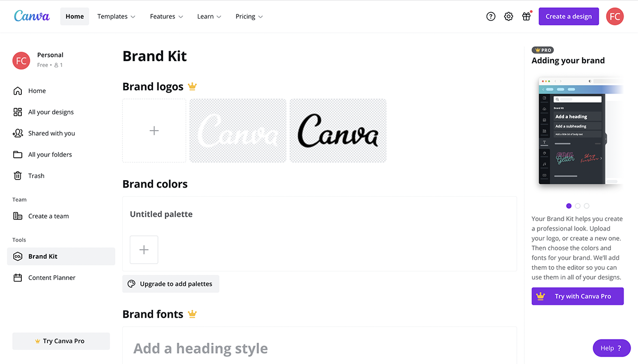Viewport: 638px width, 364px height.
Task: Open All your designs
Action: (x=51, y=112)
